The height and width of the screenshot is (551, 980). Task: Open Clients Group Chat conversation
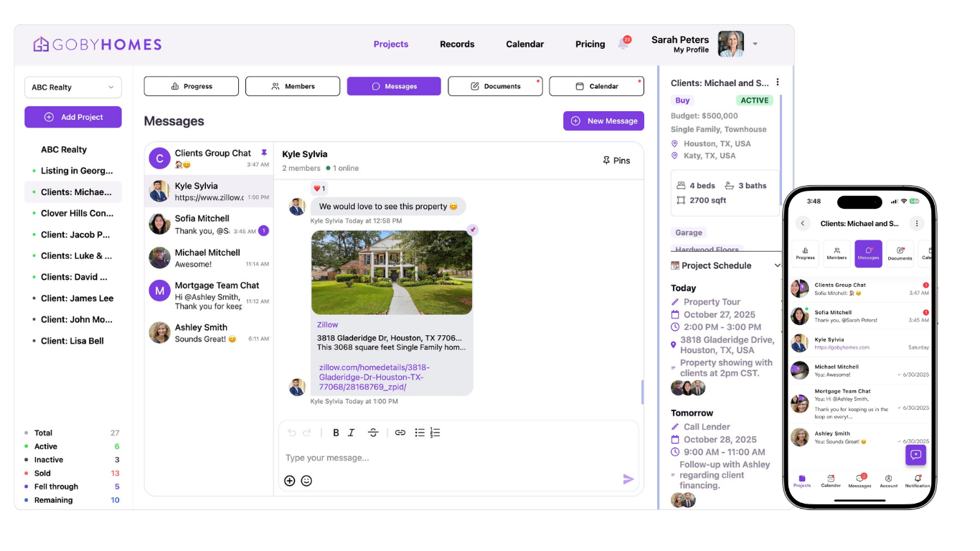pos(209,159)
